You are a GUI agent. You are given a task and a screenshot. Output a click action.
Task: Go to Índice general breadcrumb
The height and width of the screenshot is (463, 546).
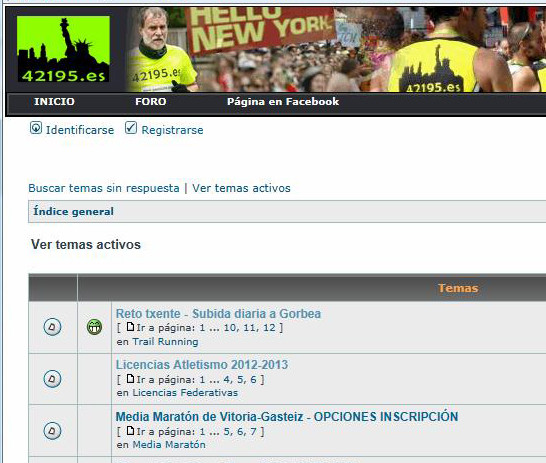click(73, 211)
